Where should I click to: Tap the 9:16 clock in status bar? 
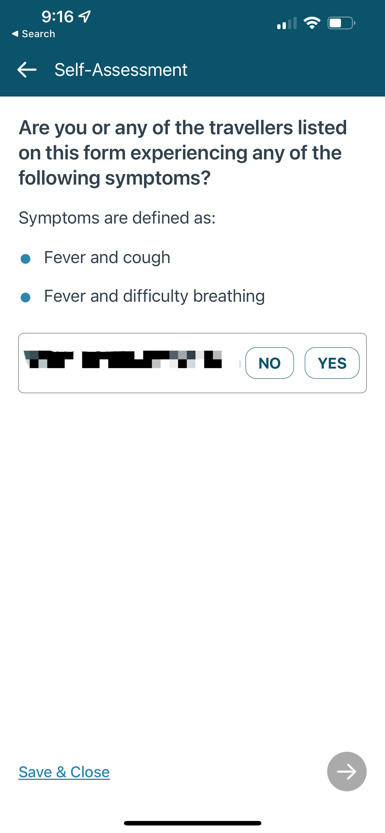(57, 17)
